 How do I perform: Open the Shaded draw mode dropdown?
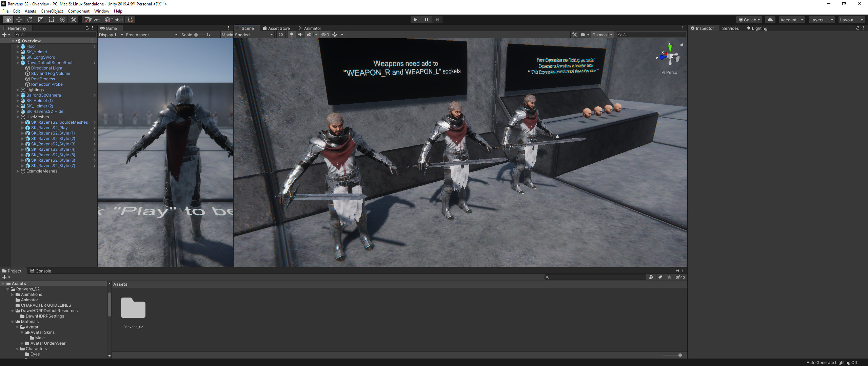254,35
